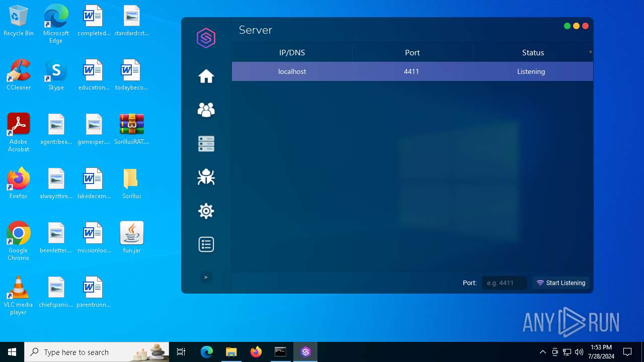Select the Sorillus folder on desktop
The width and height of the screenshot is (644, 362).
(132, 184)
